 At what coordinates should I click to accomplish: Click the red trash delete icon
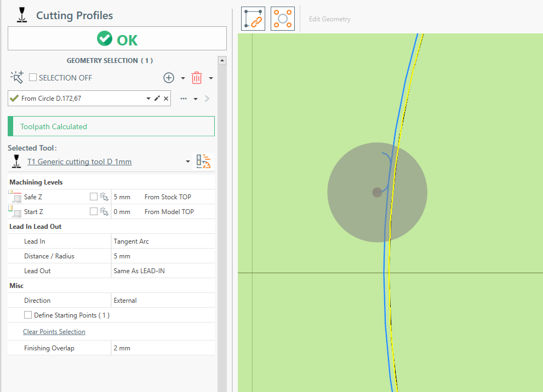point(197,78)
